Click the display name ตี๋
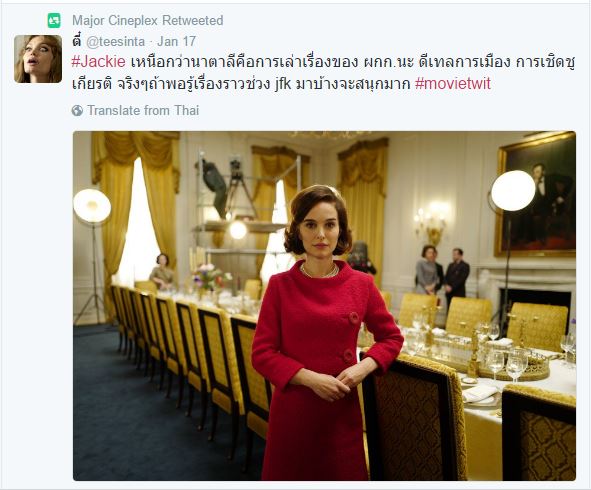Screen dimensions: 591x490 click(x=77, y=41)
